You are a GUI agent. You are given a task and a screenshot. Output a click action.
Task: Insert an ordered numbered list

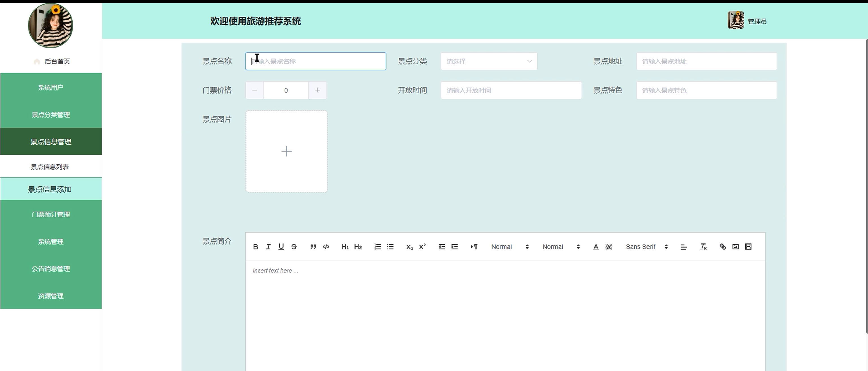[x=377, y=247]
